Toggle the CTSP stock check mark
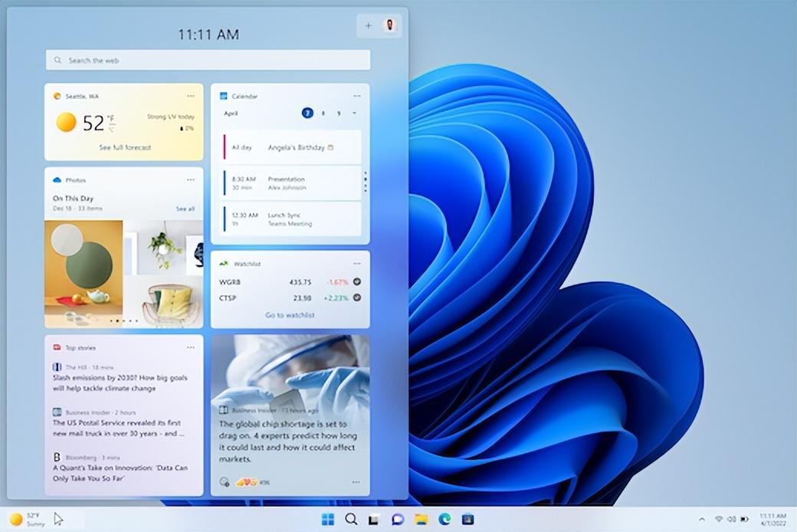797x532 pixels. (357, 297)
